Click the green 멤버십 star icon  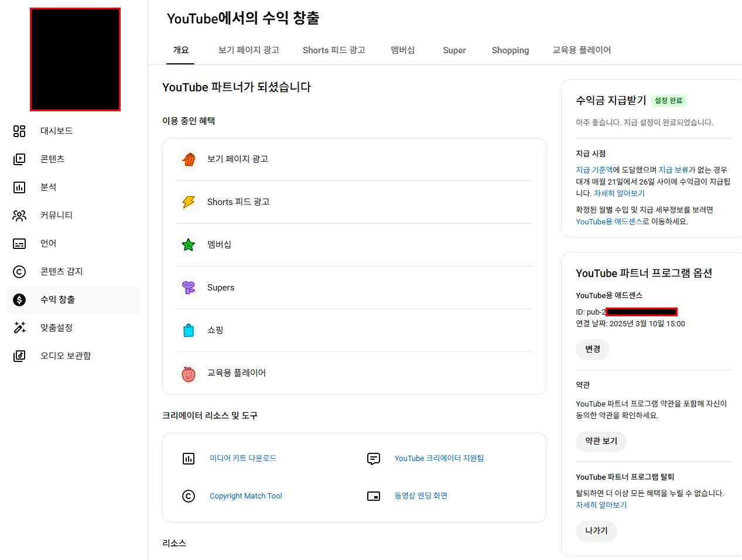tap(188, 245)
